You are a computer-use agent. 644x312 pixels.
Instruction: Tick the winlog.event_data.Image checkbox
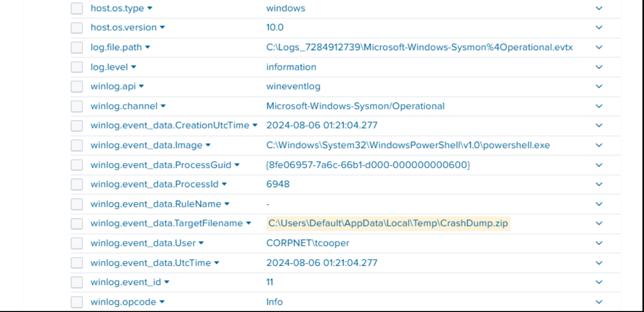point(77,145)
